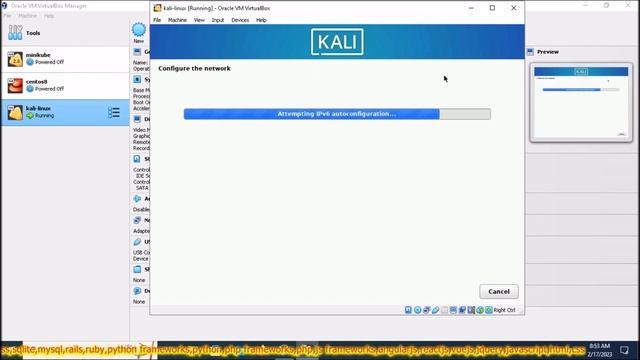Click the keyboard capture icon beside Right Ctrl

click(x=489, y=310)
